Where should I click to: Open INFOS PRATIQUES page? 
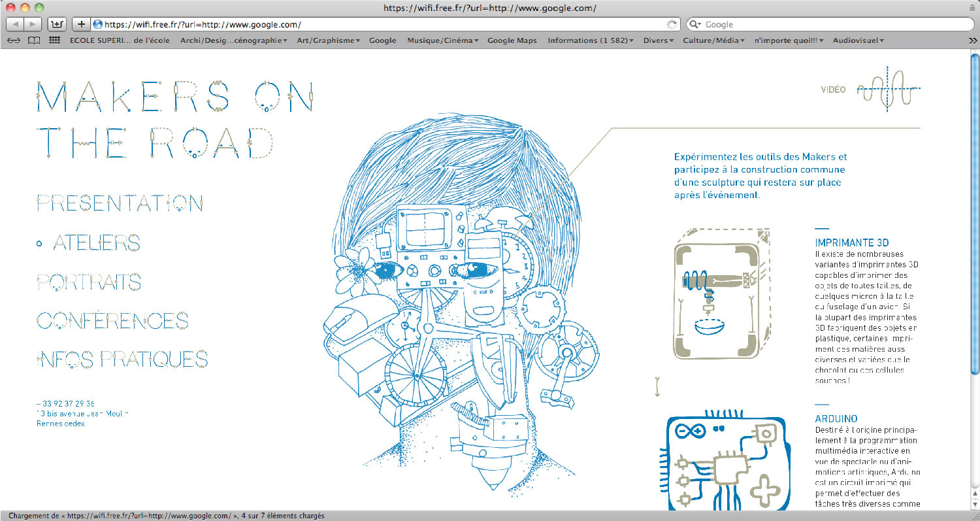pos(122,359)
